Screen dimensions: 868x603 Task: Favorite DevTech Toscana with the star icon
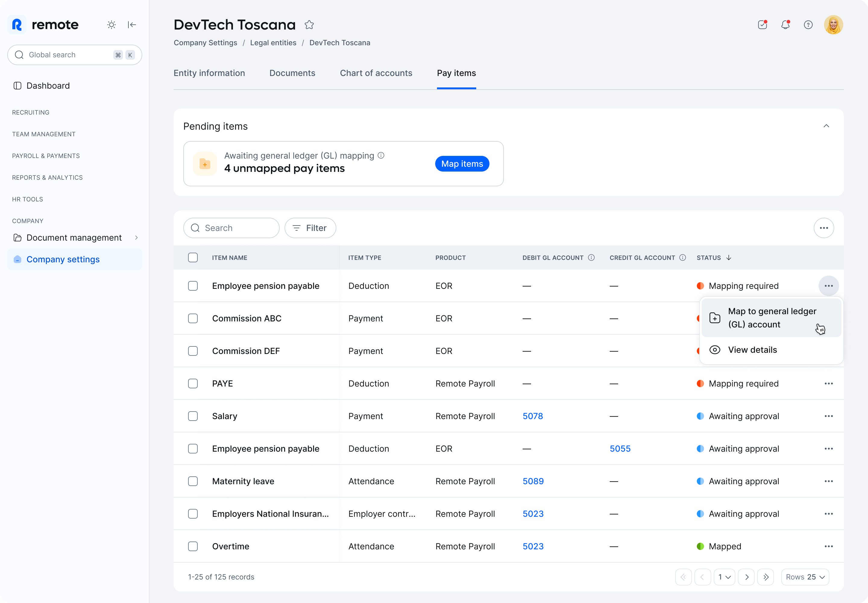pyautogui.click(x=309, y=25)
